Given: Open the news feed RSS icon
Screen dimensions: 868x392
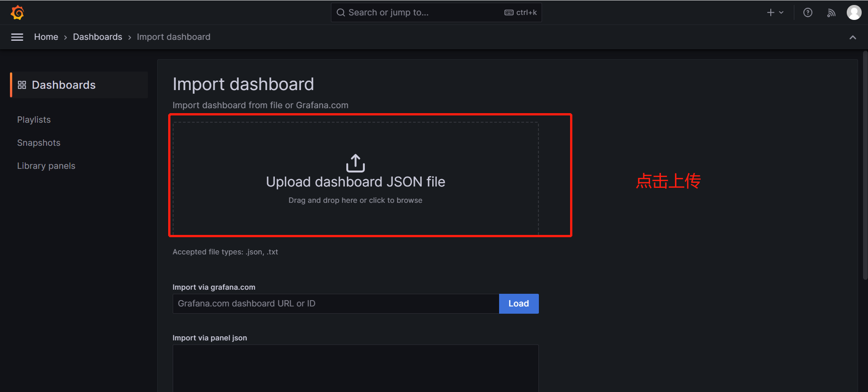Looking at the screenshot, I should (x=831, y=13).
